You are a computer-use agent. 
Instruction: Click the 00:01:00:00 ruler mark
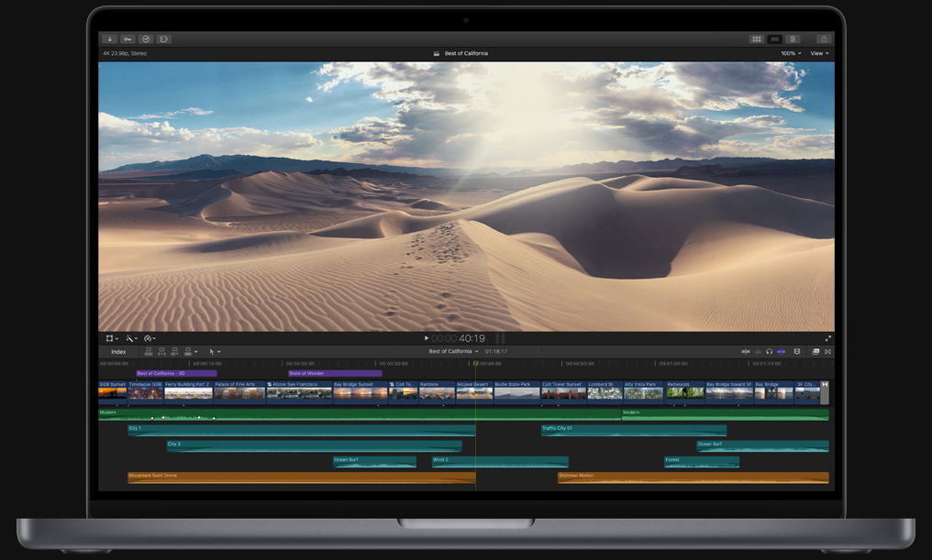[x=672, y=364]
